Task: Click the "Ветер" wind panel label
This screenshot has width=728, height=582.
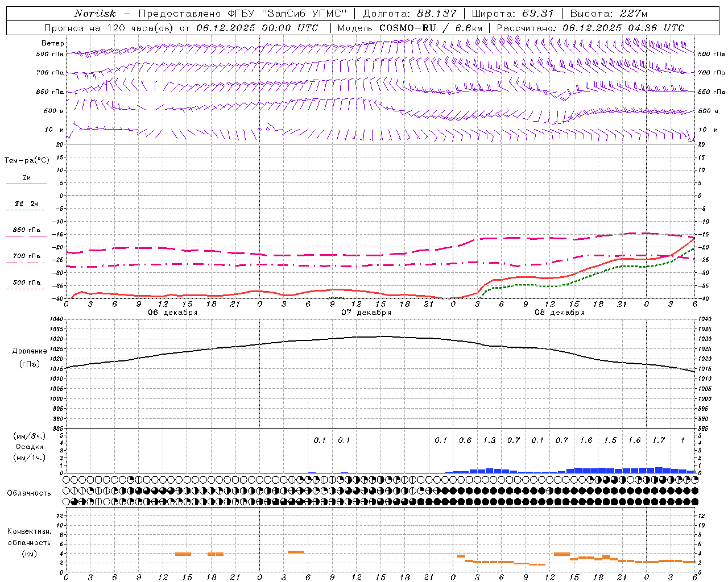Action: 53,43
